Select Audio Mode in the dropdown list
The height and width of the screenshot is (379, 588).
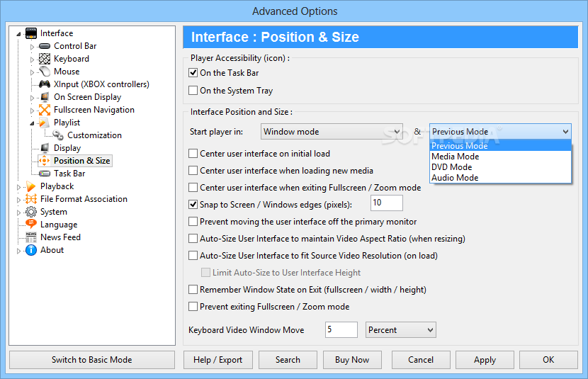pyautogui.click(x=454, y=178)
